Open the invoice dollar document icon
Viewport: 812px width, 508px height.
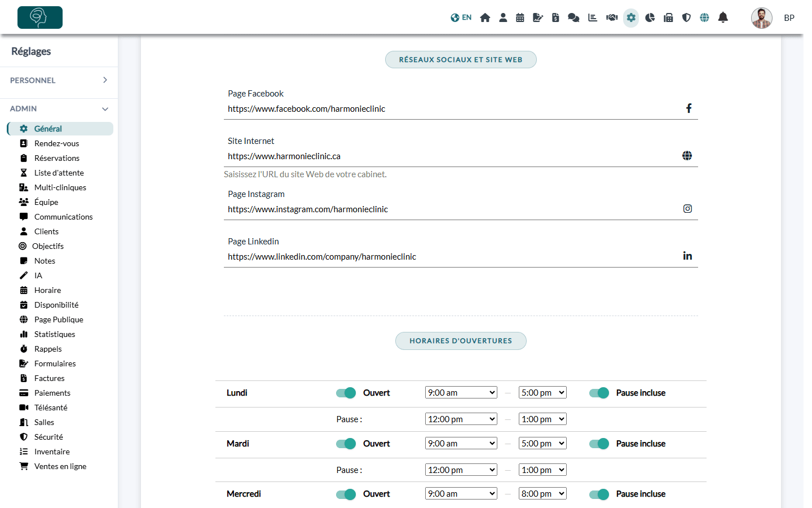(x=555, y=17)
